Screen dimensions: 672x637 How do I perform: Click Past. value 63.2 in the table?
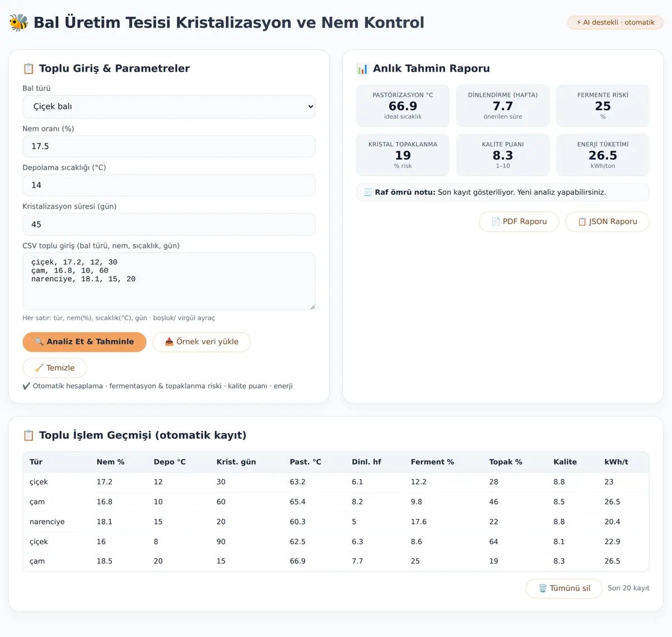pos(298,482)
